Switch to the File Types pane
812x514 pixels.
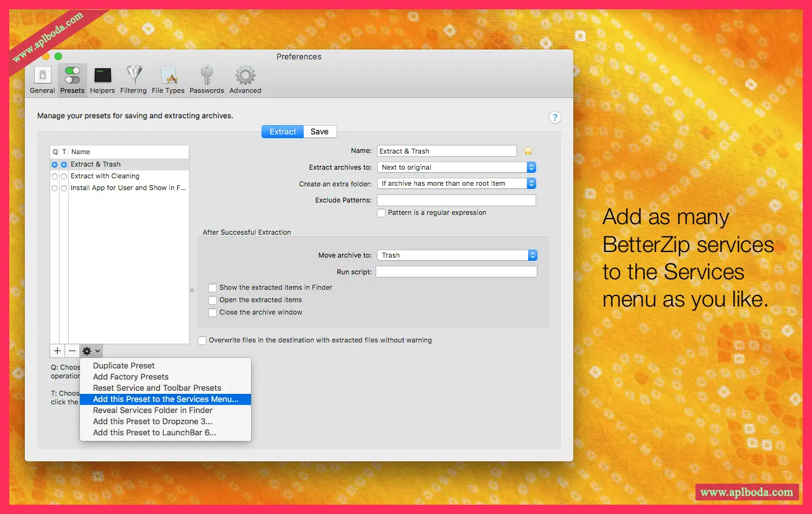pyautogui.click(x=168, y=80)
